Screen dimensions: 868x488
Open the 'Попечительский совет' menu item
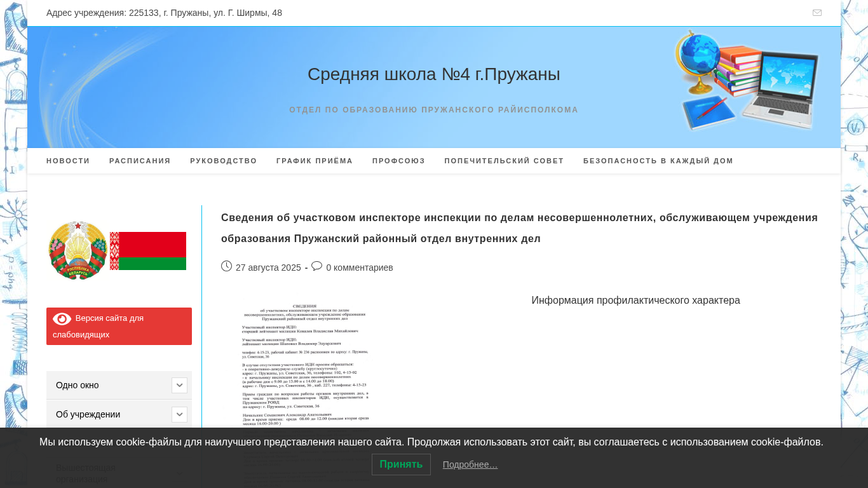click(x=504, y=161)
